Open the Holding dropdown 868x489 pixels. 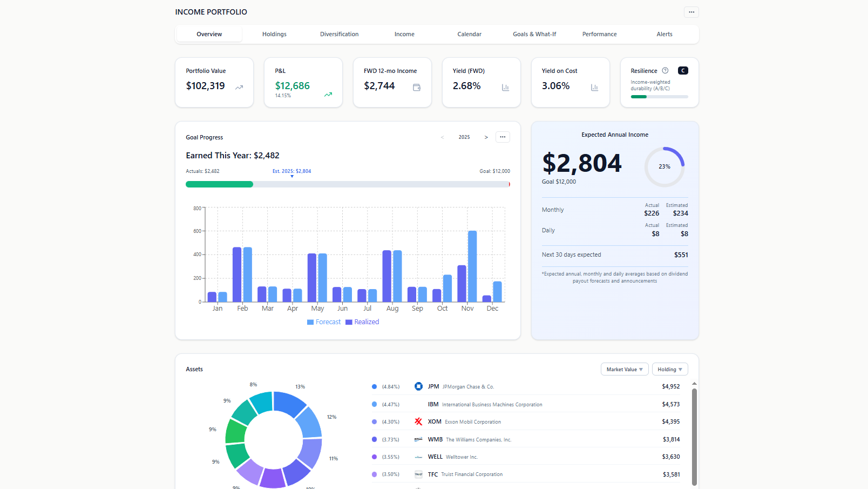click(x=670, y=370)
